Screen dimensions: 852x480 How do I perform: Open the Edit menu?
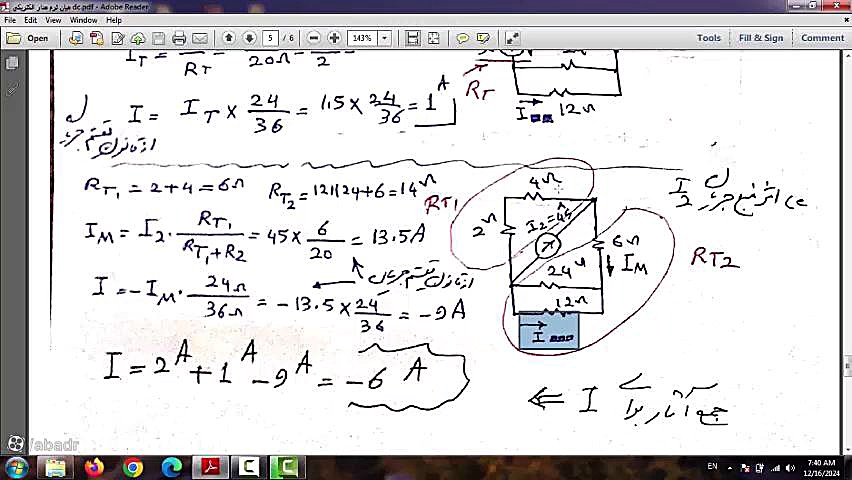pos(30,20)
